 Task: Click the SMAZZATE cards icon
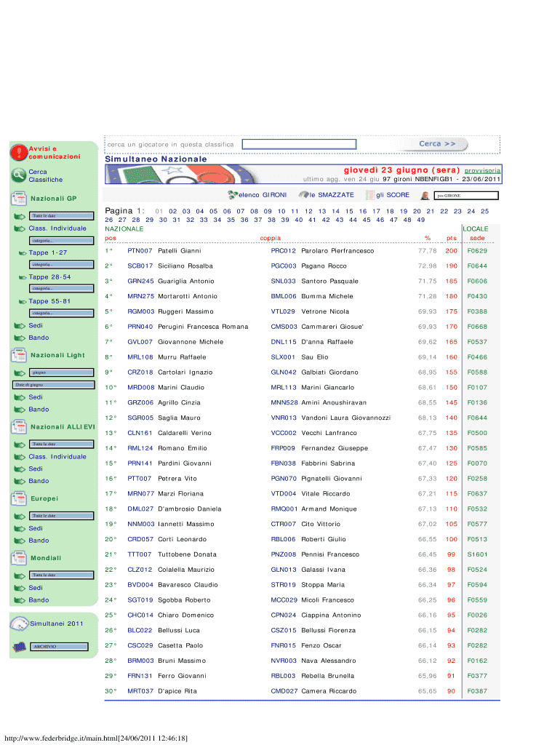click(305, 195)
